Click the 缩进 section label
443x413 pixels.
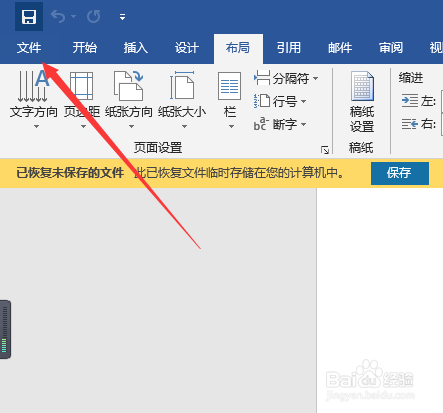411,78
